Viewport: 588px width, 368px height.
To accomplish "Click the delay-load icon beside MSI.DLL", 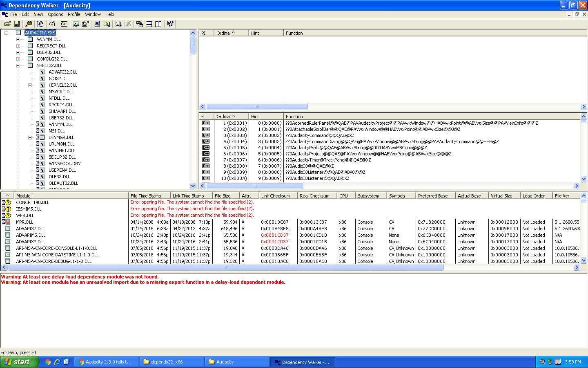I will (x=40, y=131).
